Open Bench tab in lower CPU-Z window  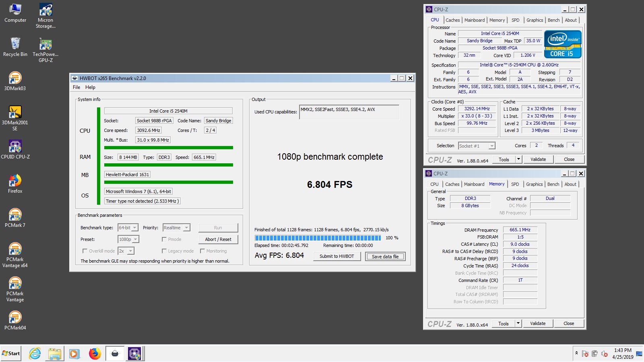553,184
